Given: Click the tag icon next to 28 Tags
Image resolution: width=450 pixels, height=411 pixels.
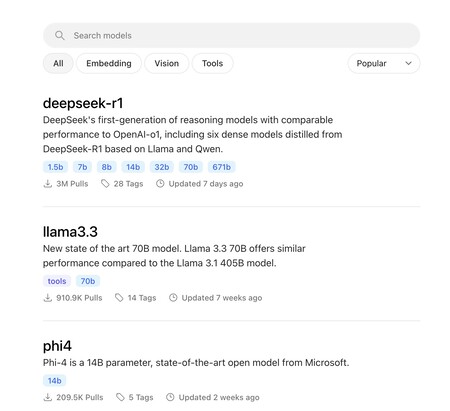Looking at the screenshot, I should pos(105,184).
